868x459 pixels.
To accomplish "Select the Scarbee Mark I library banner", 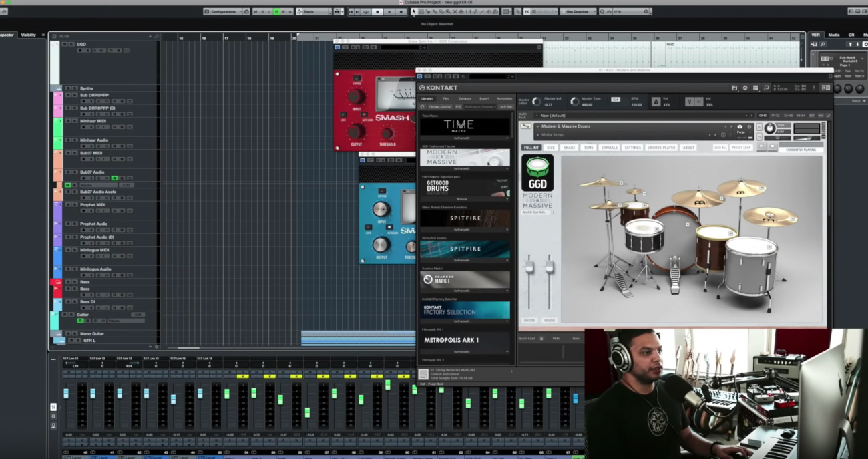I will tap(465, 279).
